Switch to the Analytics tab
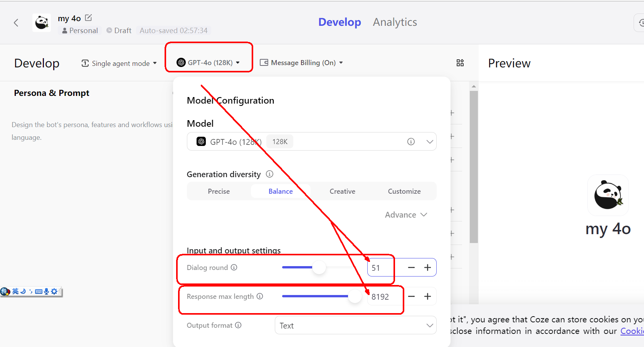The height and width of the screenshot is (347, 644). [395, 22]
